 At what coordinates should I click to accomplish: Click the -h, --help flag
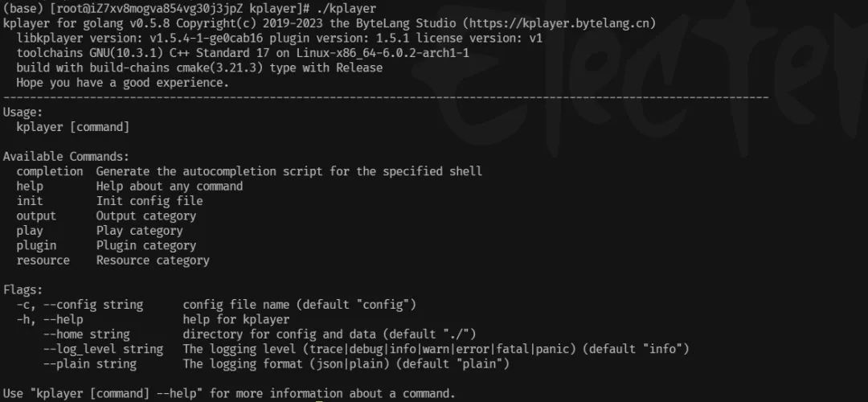(50, 319)
